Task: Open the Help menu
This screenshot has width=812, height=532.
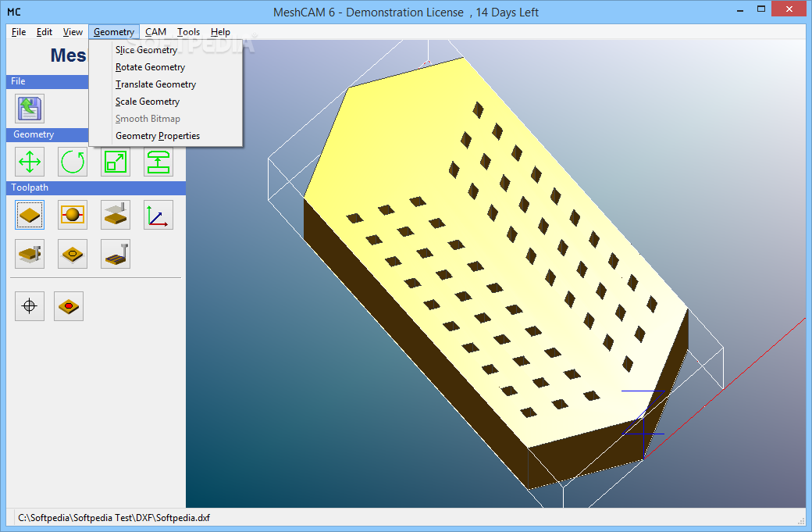Action: pyautogui.click(x=220, y=32)
